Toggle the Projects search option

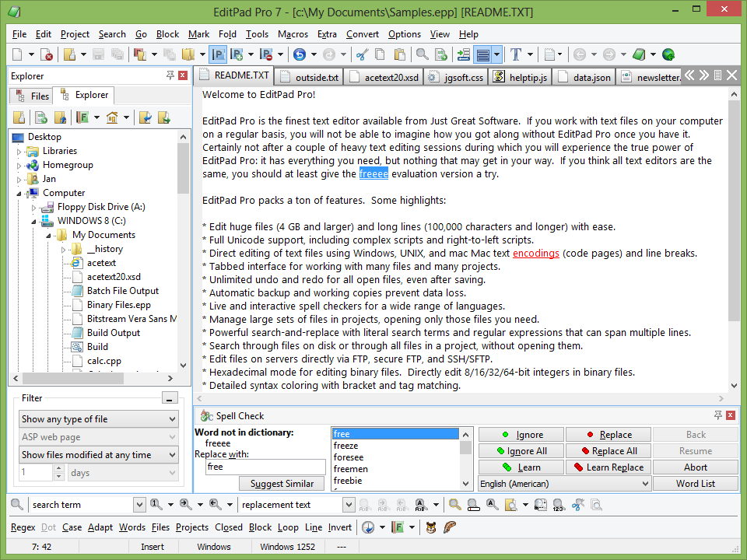[x=192, y=527]
